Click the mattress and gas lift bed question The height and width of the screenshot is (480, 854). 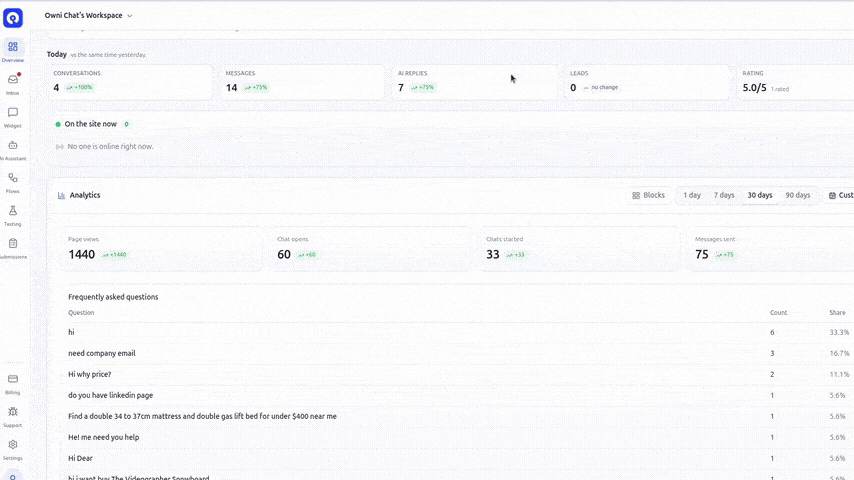coord(202,416)
